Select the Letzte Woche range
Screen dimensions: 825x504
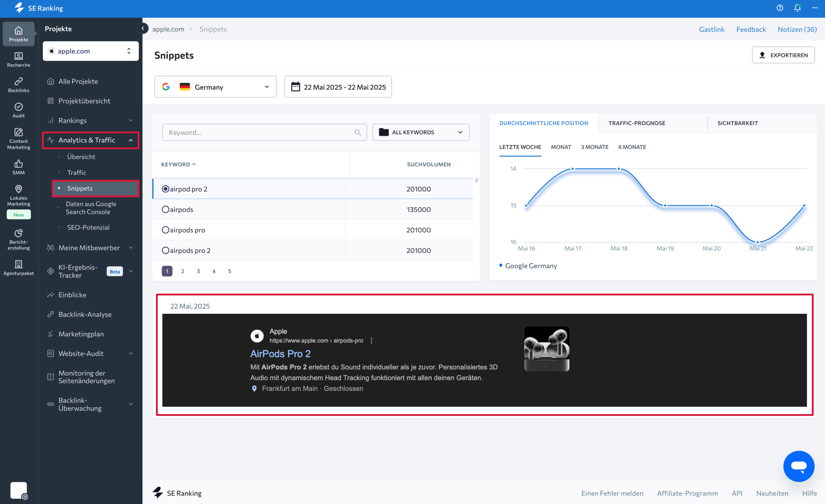pos(520,147)
